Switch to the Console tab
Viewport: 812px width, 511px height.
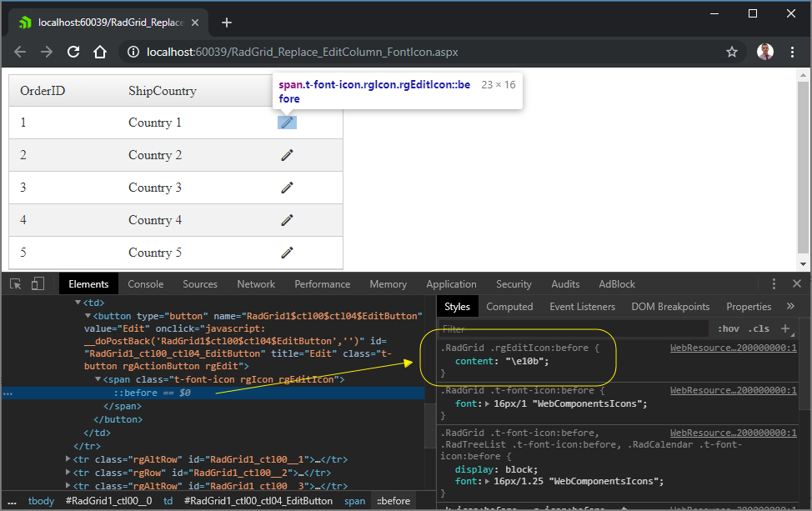(x=146, y=284)
